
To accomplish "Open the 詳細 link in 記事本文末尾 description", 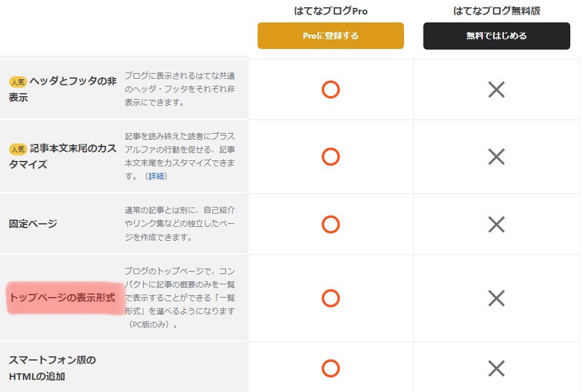I will click(x=157, y=176).
